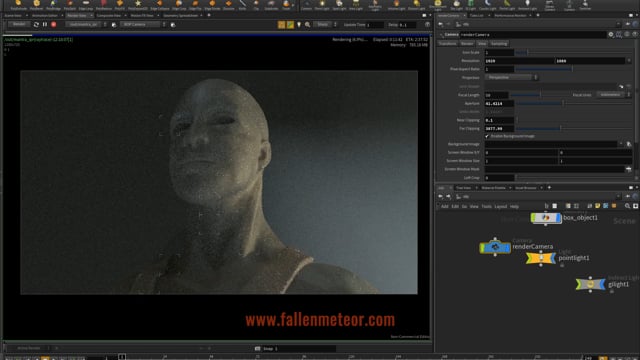Pause the render with the pause icon
640x360 pixels.
pyautogui.click(x=45, y=24)
